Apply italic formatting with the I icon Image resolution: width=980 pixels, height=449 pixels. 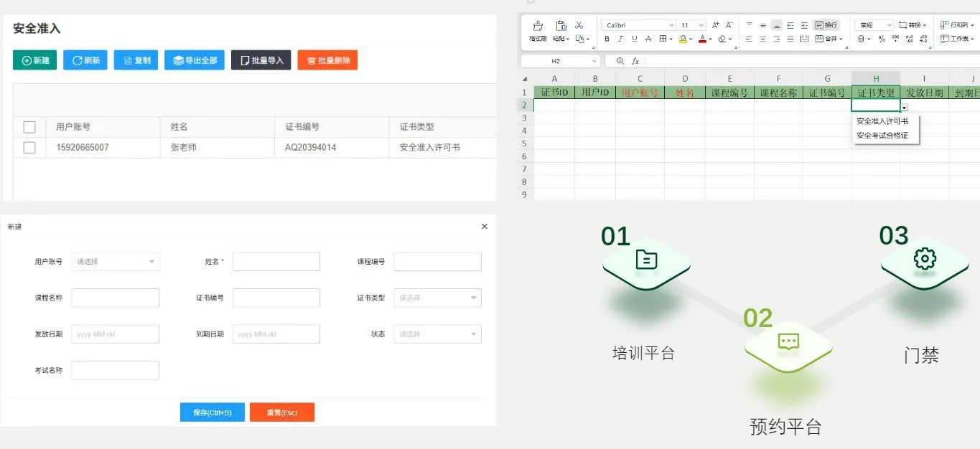620,39
